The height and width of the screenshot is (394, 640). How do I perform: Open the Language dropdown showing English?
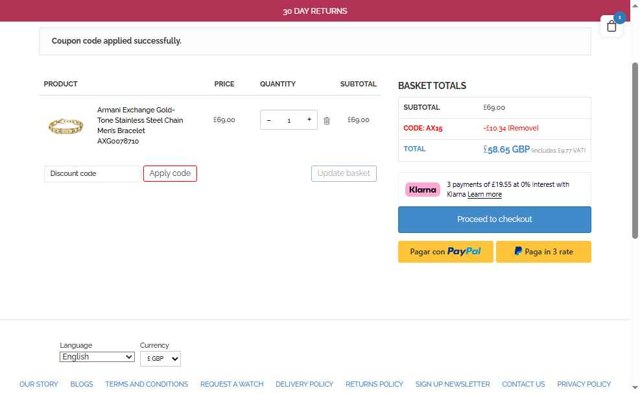tap(97, 357)
